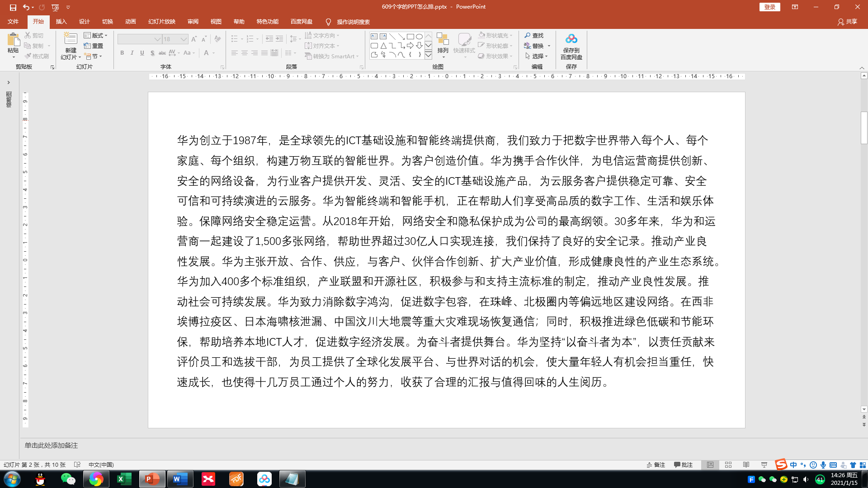Image resolution: width=868 pixels, height=488 pixels.
Task: Open the File (文件) tab
Action: coord(13,22)
